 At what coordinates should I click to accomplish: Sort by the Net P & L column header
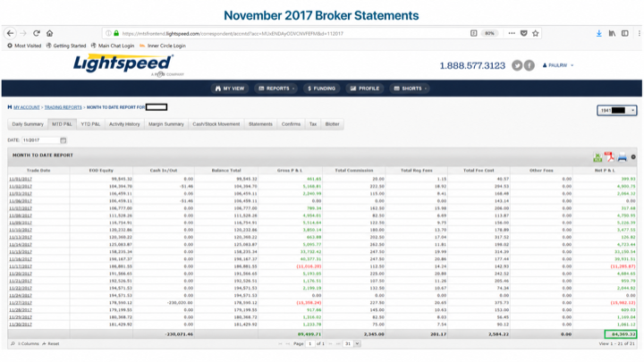tap(605, 171)
